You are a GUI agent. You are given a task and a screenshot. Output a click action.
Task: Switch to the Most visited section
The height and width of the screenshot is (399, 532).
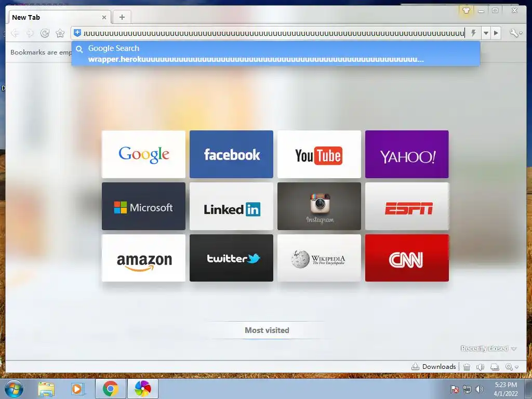[x=267, y=330]
